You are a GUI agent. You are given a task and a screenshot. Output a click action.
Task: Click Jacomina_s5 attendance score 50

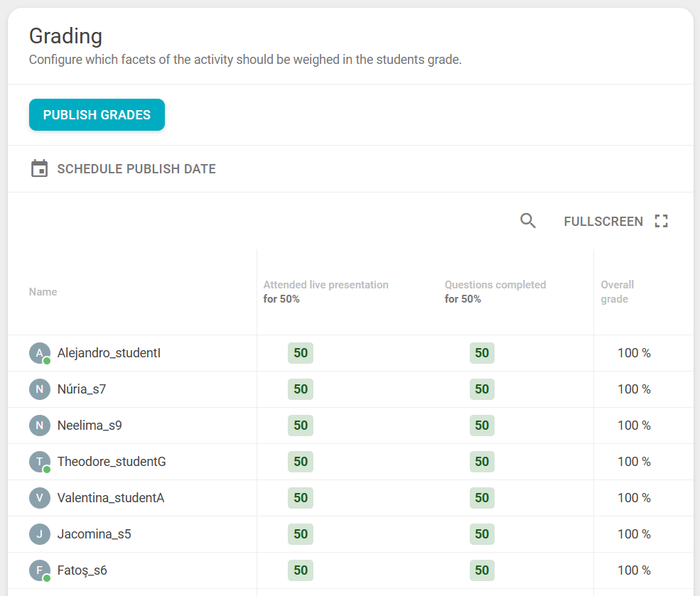301,533
